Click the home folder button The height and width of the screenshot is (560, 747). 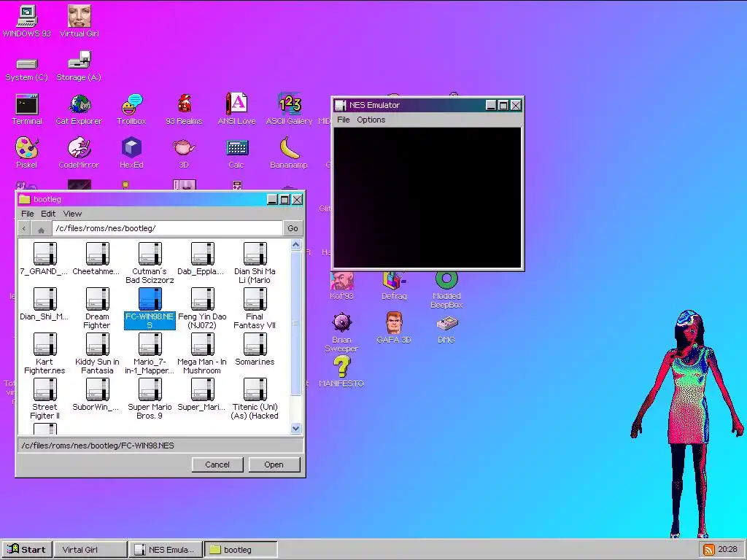[x=42, y=228]
